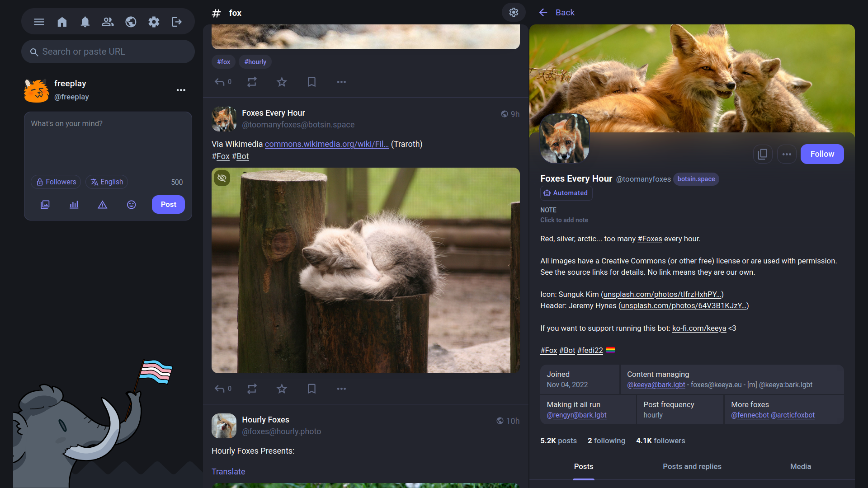This screenshot has width=868, height=488.
Task: Open the ko-fi.com/keeya support link
Action: 699,328
